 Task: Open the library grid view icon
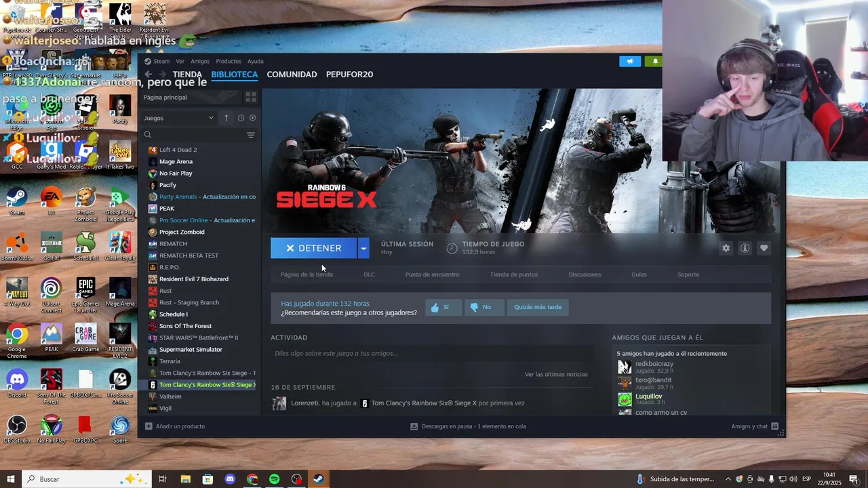pyautogui.click(x=250, y=97)
